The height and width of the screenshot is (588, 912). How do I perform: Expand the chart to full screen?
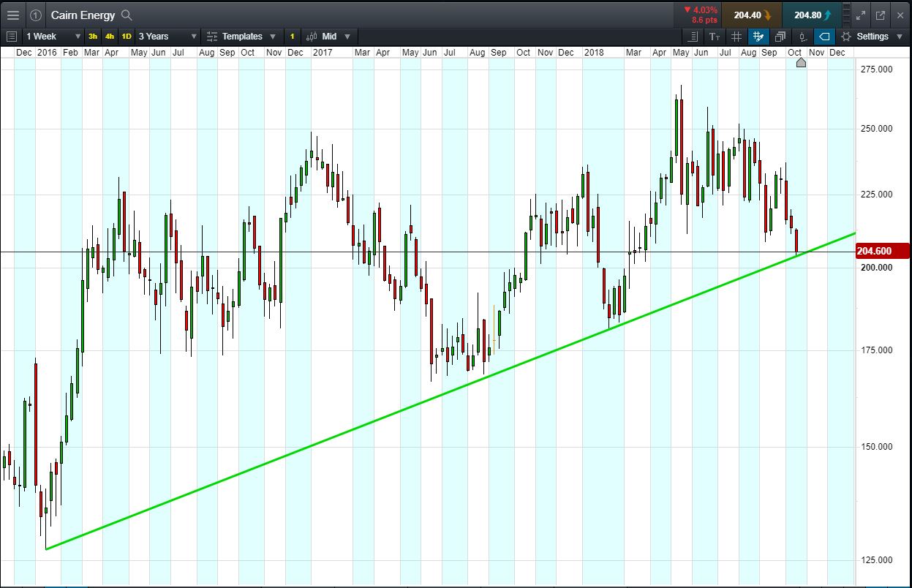pyautogui.click(x=862, y=15)
